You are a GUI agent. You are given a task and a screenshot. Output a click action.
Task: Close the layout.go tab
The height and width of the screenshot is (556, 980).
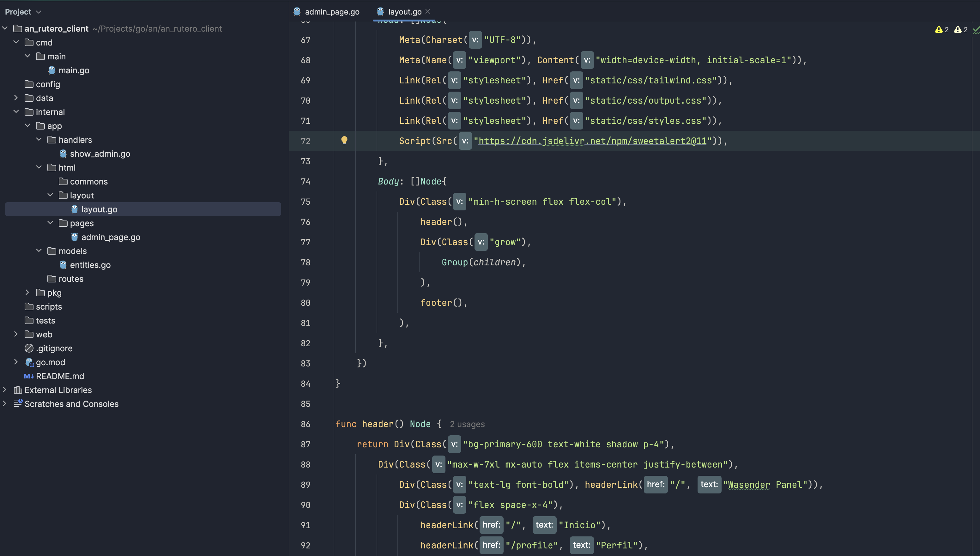[x=427, y=11]
